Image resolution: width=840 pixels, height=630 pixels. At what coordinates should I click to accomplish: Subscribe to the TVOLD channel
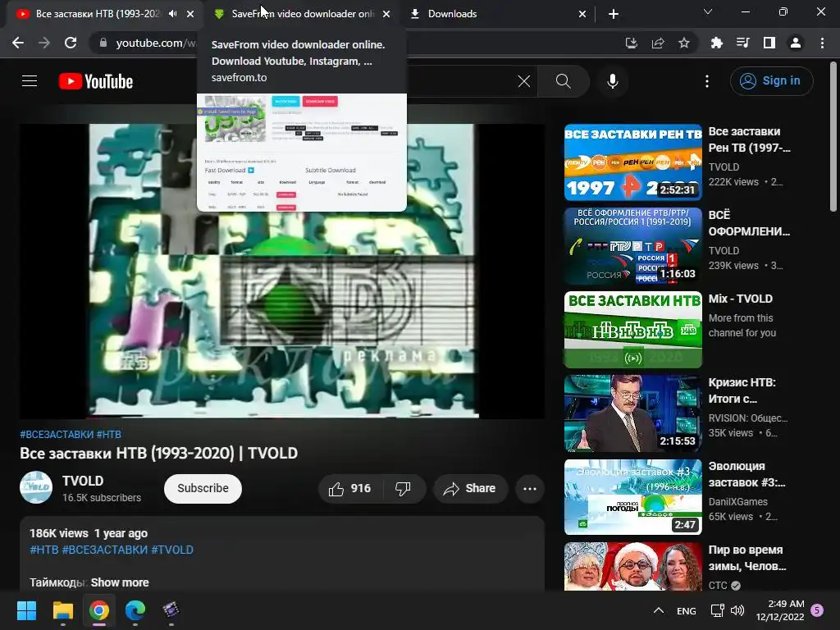pyautogui.click(x=203, y=489)
